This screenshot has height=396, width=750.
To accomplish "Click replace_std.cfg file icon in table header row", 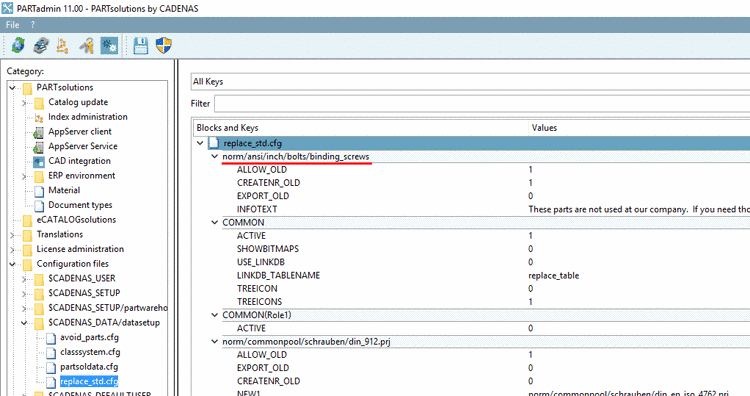I will pos(214,143).
